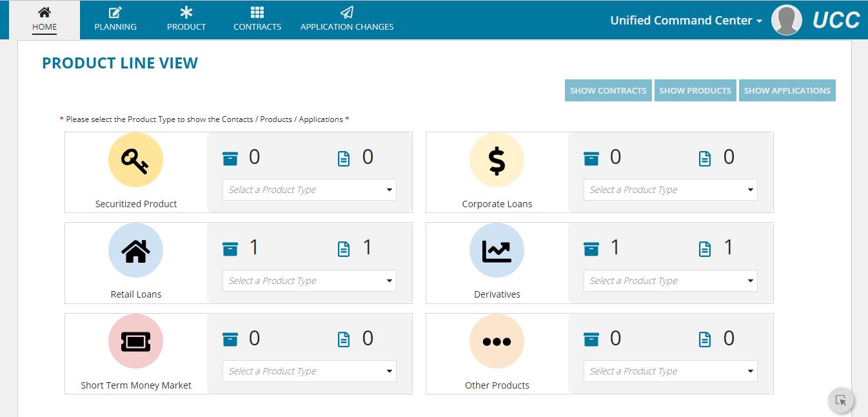Click the Securitized Product key icon
868x417 pixels.
135,160
